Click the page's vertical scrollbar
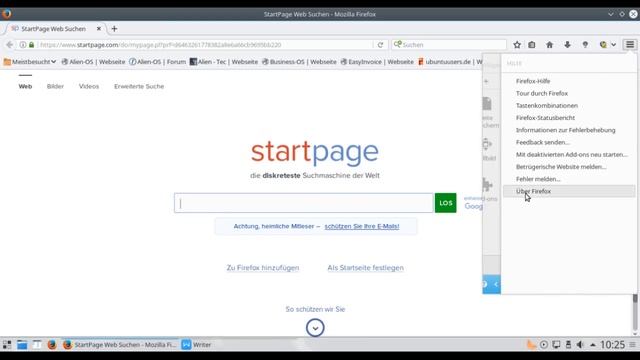Screen dimensions: 640x360 635,314
